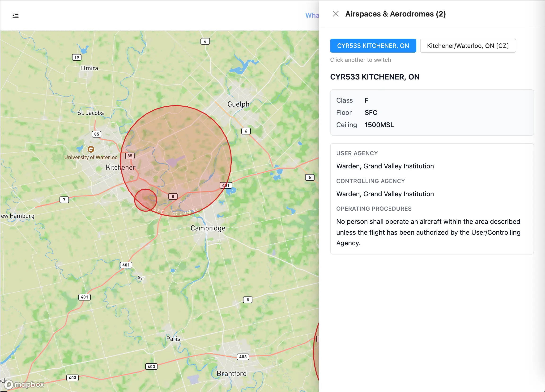
Task: Collapse the sidebar menu icon
Action: [16, 15]
